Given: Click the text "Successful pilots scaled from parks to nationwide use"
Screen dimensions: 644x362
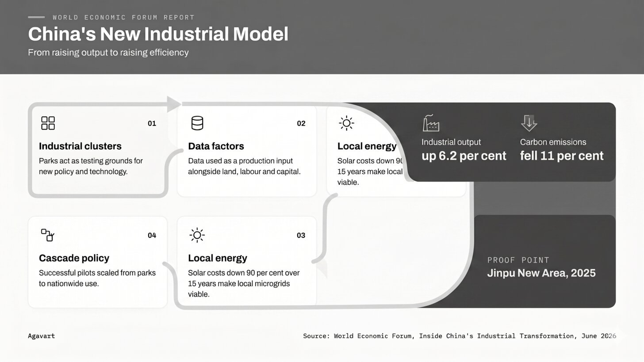Looking at the screenshot, I should [x=97, y=278].
